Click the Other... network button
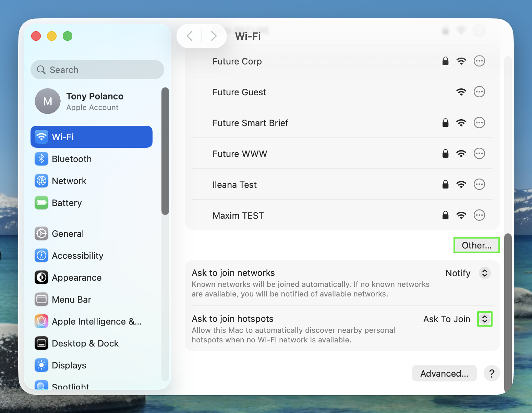Screen dimensions: 532x413 pyautogui.click(x=476, y=245)
